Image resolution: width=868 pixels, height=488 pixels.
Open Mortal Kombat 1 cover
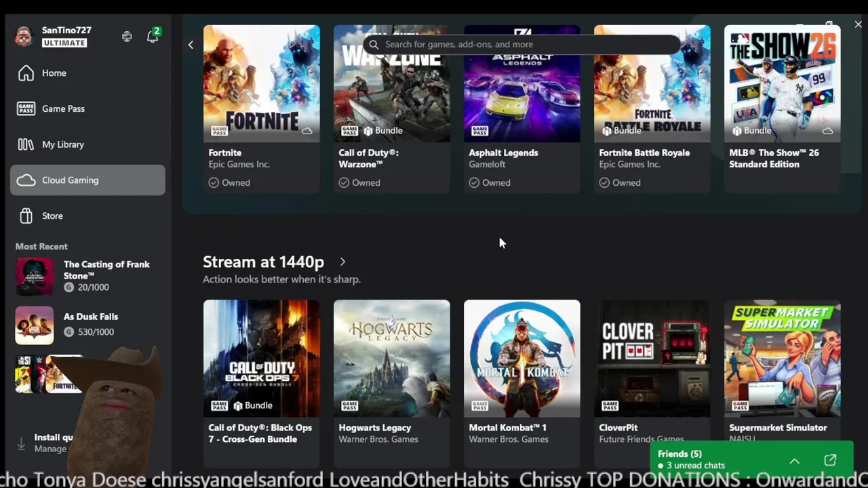[x=521, y=359]
